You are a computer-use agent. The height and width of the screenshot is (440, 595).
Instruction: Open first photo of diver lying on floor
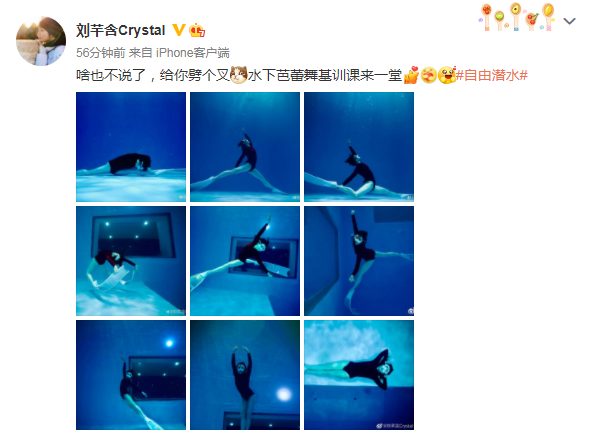point(131,147)
